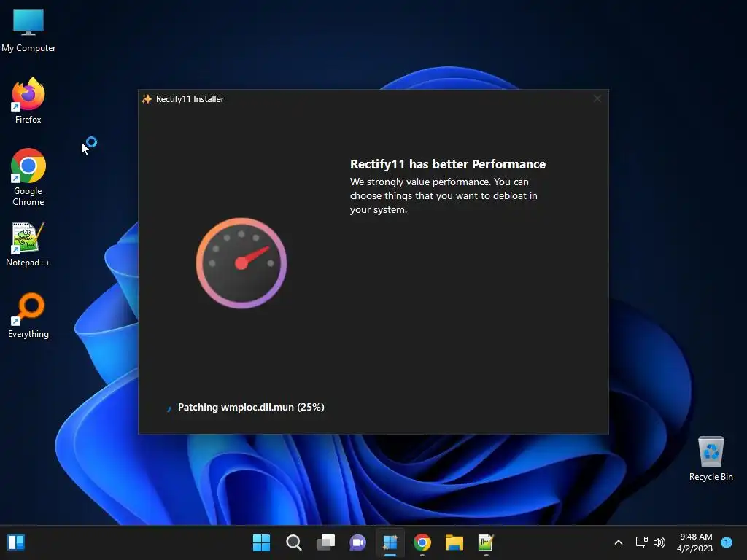Close the Rectify11 Installer window
The height and width of the screenshot is (560, 747).
click(597, 98)
